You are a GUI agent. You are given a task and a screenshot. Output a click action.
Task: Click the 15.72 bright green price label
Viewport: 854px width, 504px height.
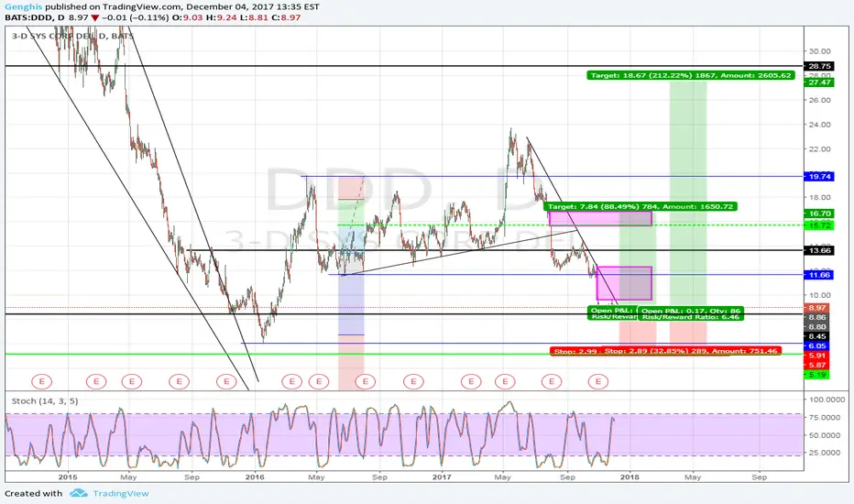[x=819, y=225]
